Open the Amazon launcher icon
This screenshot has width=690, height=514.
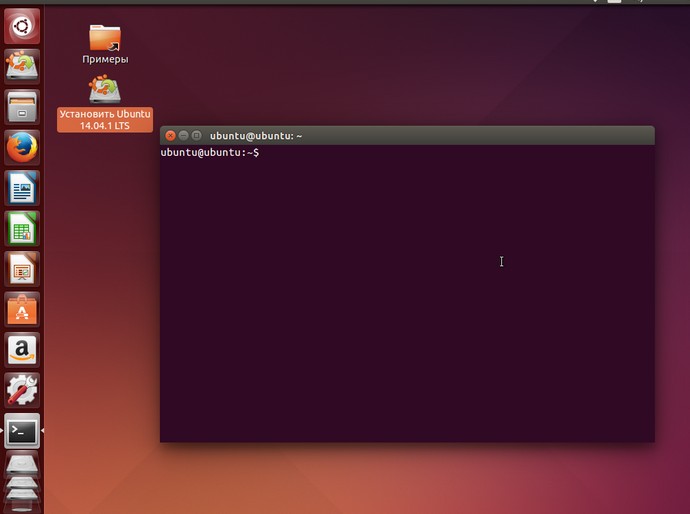pyautogui.click(x=22, y=350)
